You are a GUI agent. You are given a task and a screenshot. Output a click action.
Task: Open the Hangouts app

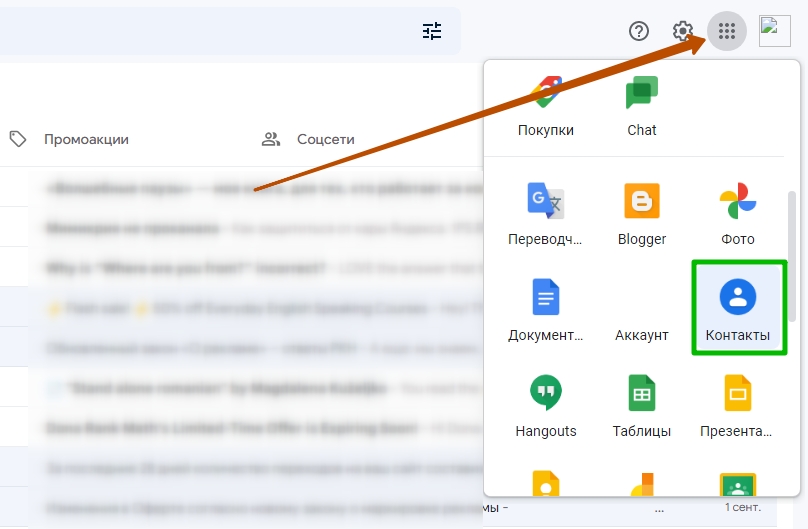(x=546, y=407)
